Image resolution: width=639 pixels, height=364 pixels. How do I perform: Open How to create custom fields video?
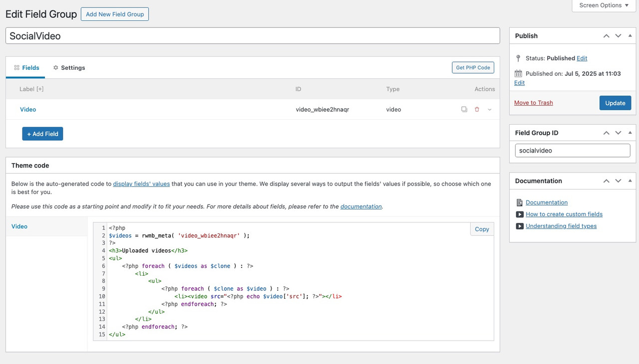[564, 214]
